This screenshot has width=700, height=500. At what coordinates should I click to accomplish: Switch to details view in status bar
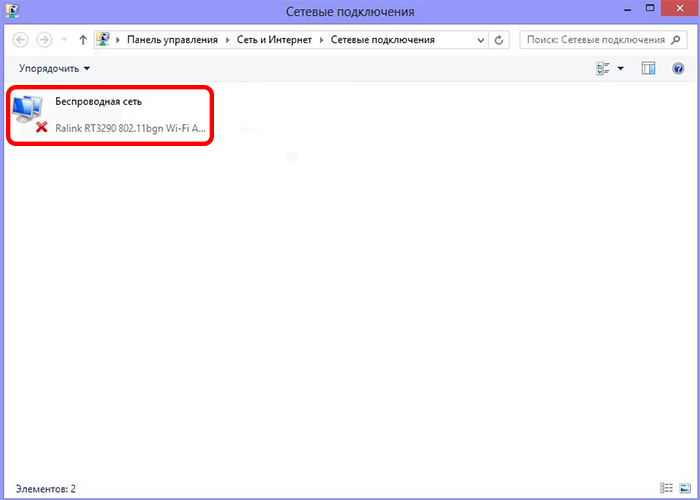tap(667, 488)
